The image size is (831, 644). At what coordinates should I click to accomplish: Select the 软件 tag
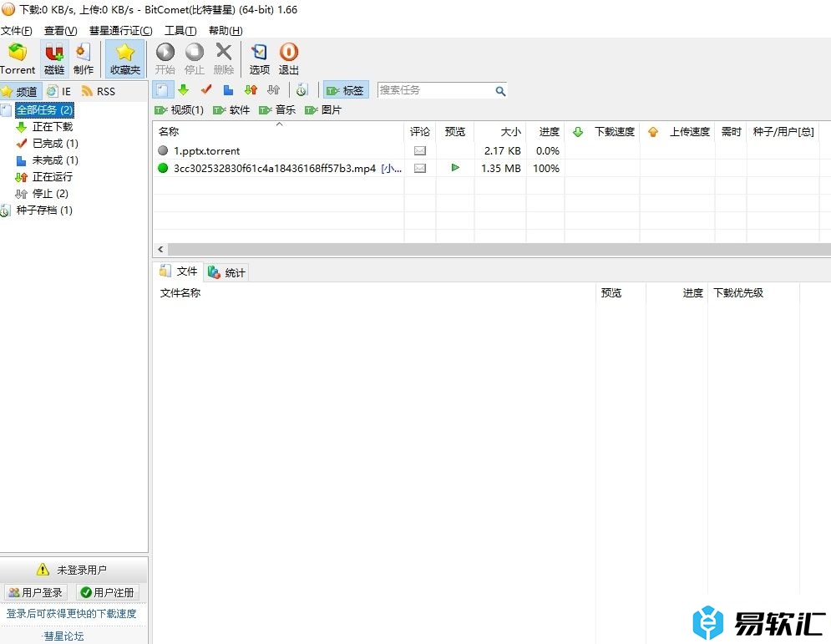231,109
